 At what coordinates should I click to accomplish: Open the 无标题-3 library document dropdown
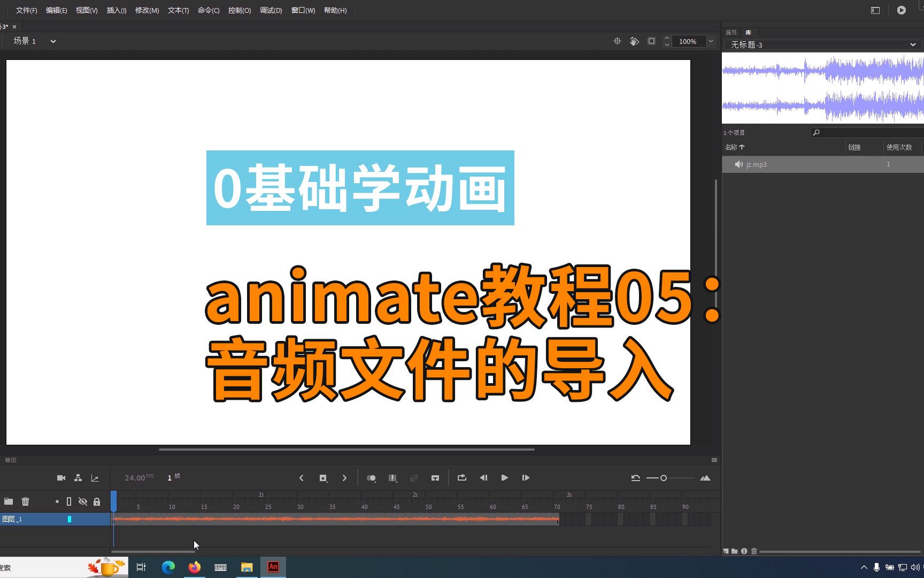(822, 45)
